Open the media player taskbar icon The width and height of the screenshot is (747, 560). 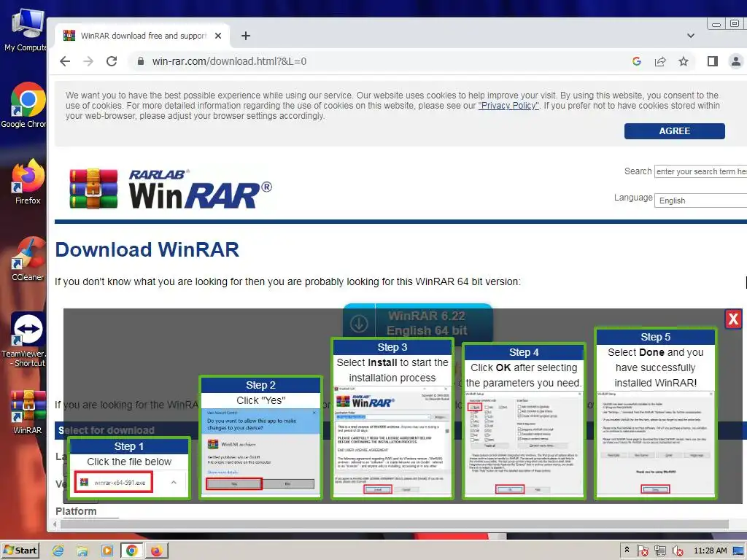[107, 551]
